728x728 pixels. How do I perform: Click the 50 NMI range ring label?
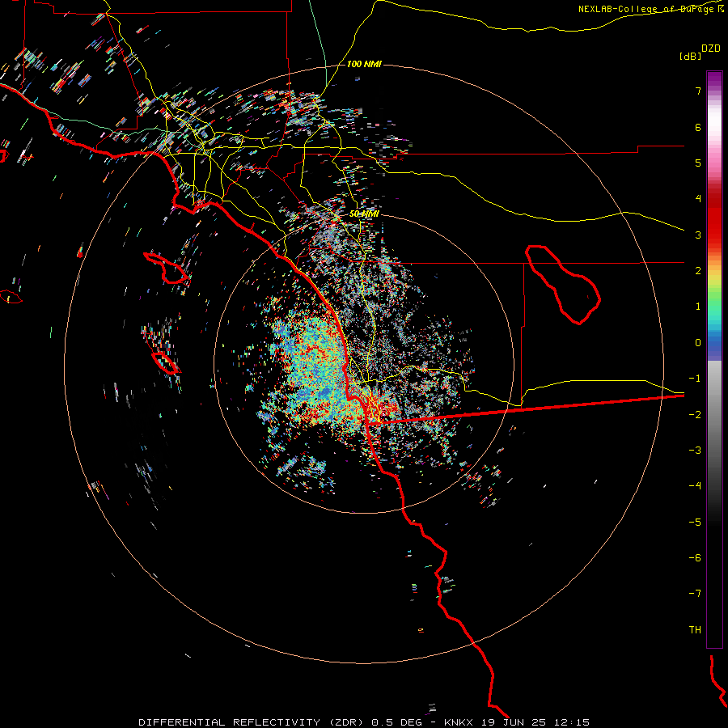pyautogui.click(x=364, y=214)
